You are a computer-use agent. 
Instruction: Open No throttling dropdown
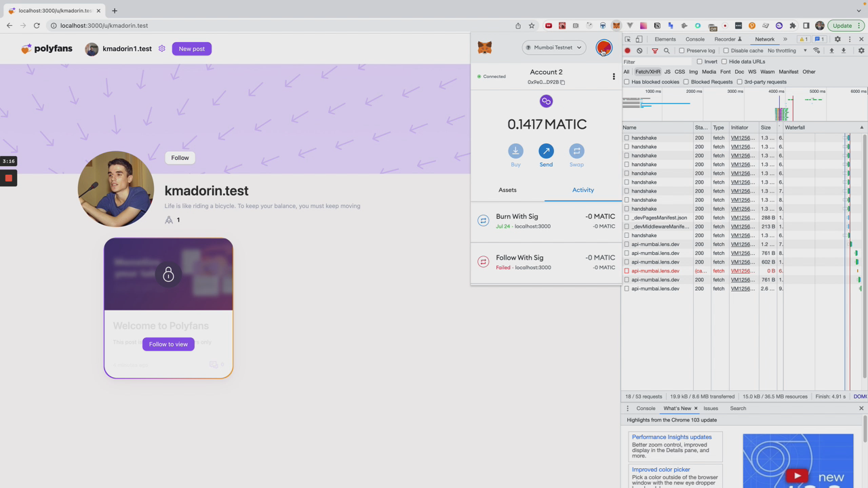coord(787,51)
